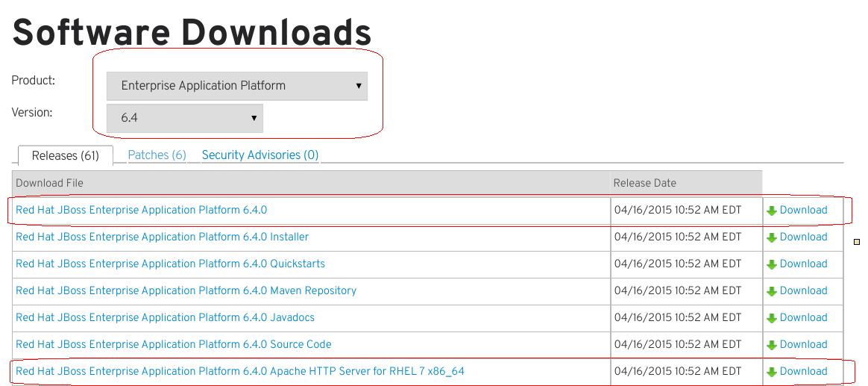This screenshot has width=868, height=386.
Task: Click green download arrow icon in Apache HTTP Server row
Action: [x=772, y=372]
